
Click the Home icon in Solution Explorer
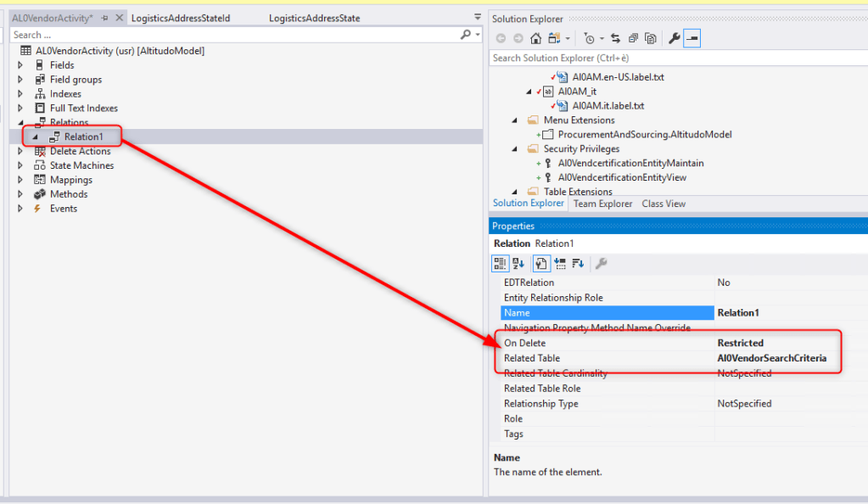pyautogui.click(x=536, y=38)
